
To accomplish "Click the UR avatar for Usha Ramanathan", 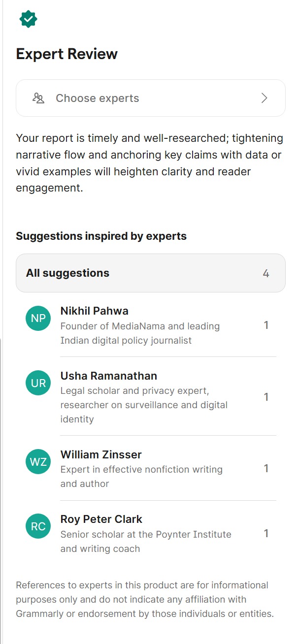I will [x=38, y=383].
